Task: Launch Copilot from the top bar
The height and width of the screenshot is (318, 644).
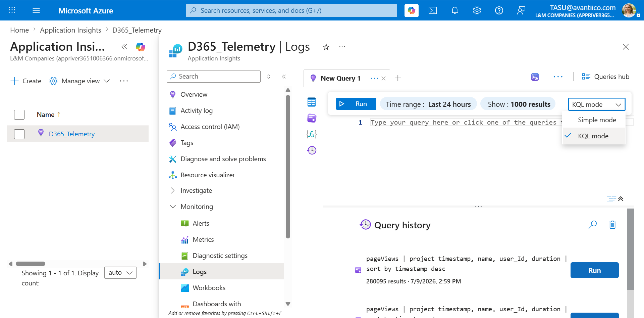Action: click(x=411, y=10)
